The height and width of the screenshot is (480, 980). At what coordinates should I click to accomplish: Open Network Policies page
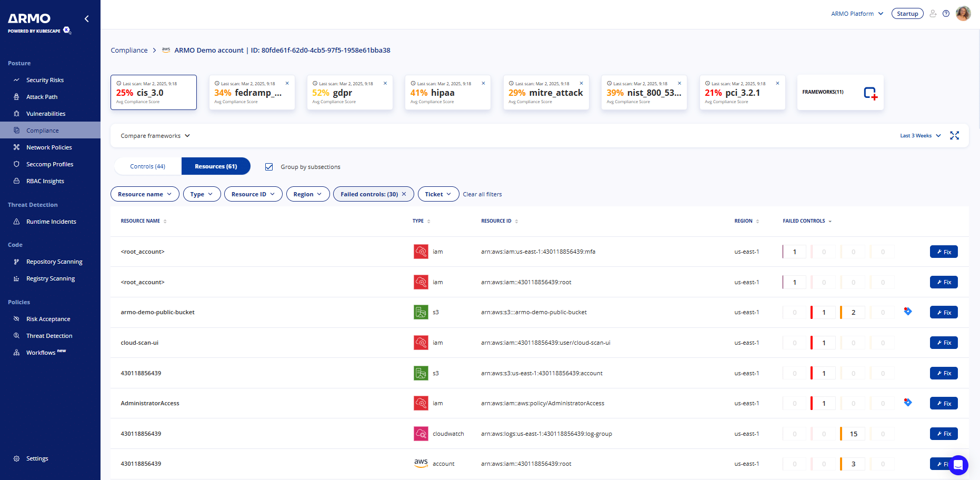point(50,147)
